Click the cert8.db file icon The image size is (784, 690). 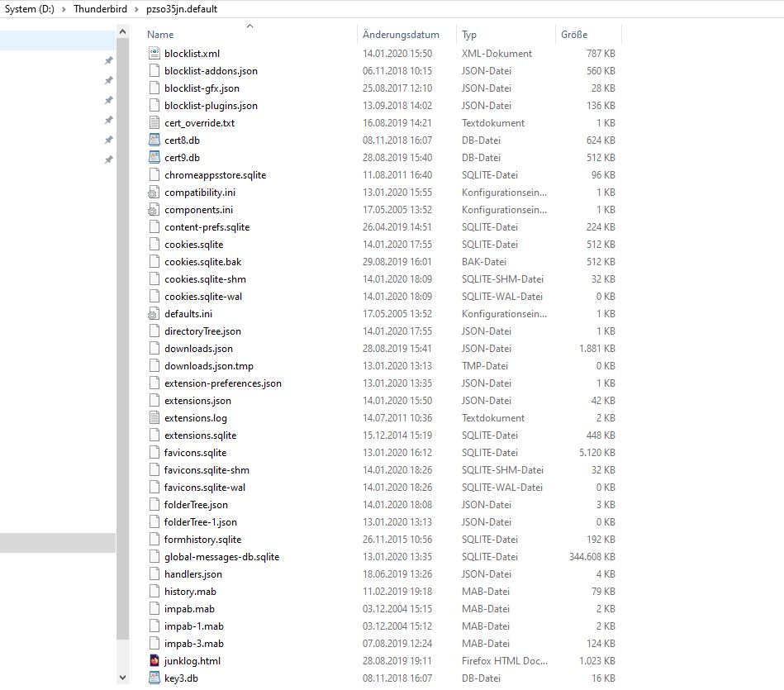(154, 140)
